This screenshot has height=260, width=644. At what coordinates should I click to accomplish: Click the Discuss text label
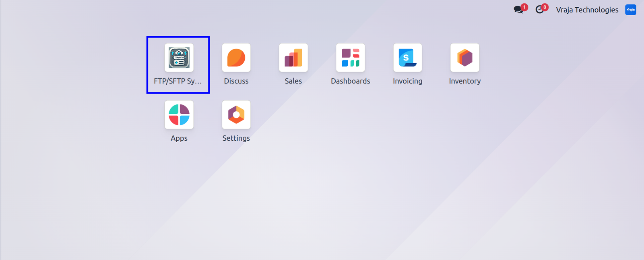[236, 81]
